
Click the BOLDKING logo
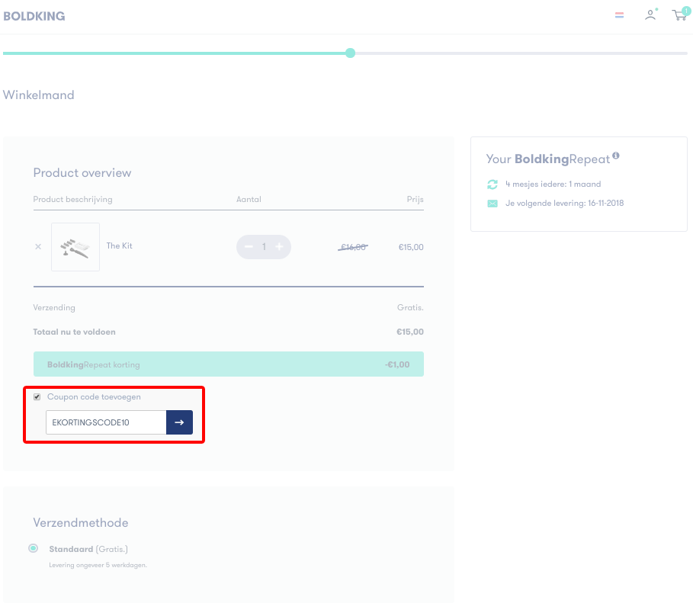tap(34, 16)
